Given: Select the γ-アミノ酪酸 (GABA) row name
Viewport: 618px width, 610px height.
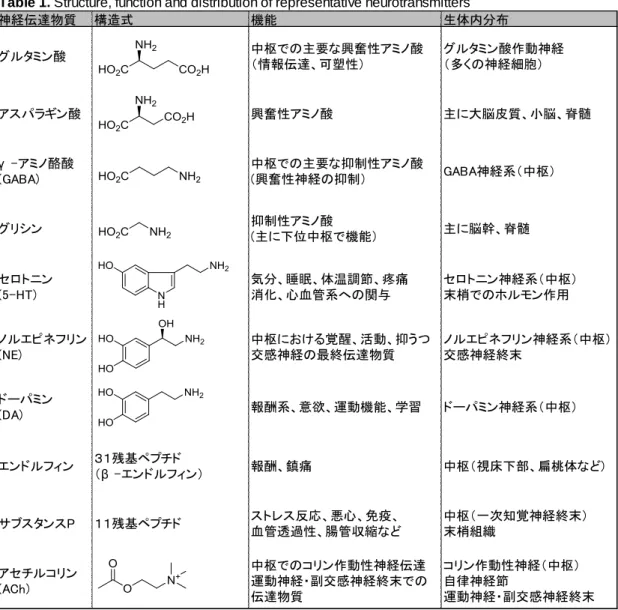Looking at the screenshot, I should tap(37, 171).
